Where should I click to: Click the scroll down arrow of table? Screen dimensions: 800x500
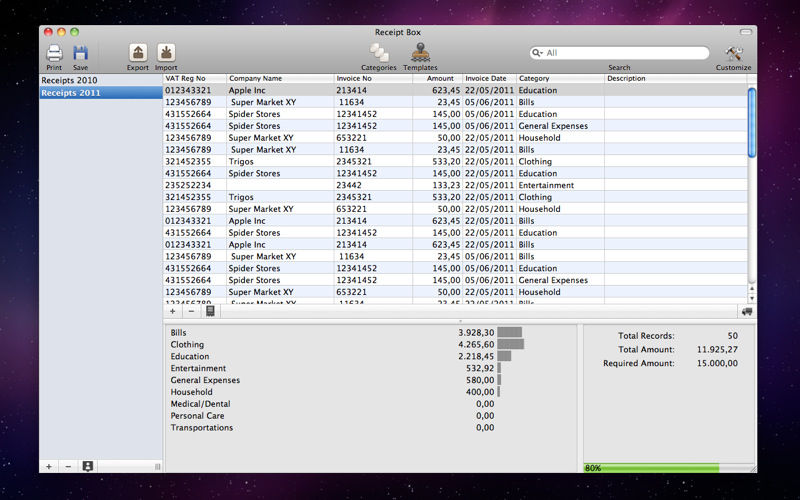[x=752, y=298]
